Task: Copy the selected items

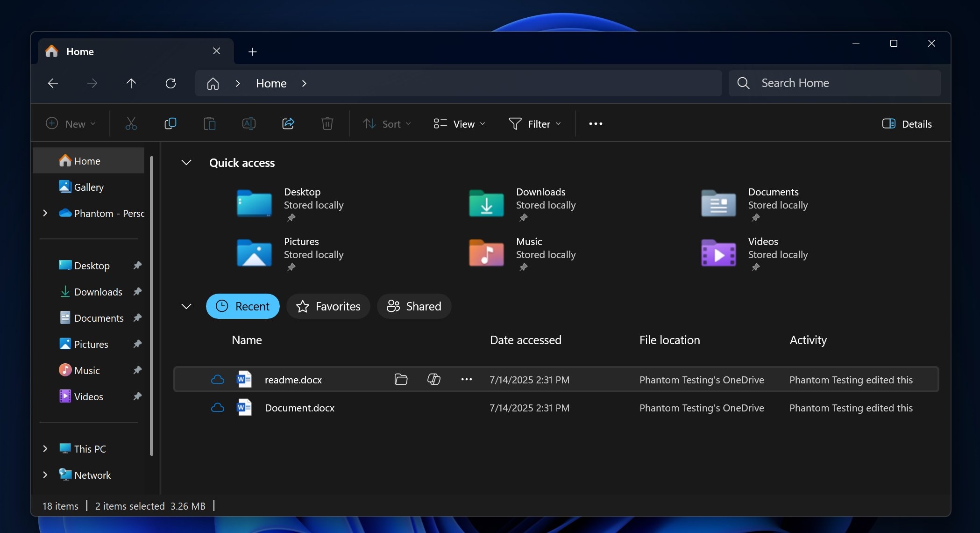Action: click(x=170, y=123)
